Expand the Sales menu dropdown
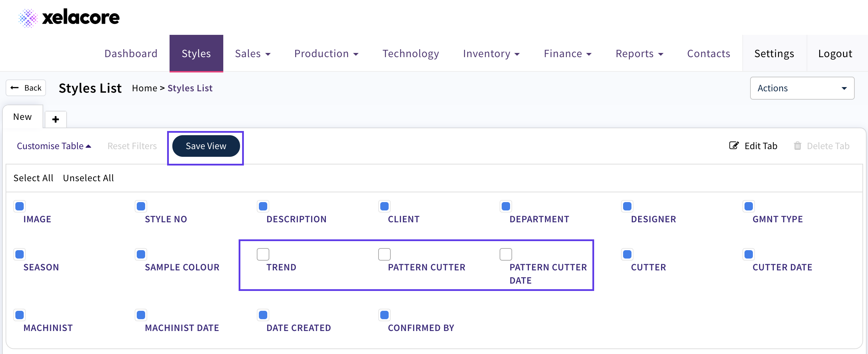 click(x=253, y=54)
